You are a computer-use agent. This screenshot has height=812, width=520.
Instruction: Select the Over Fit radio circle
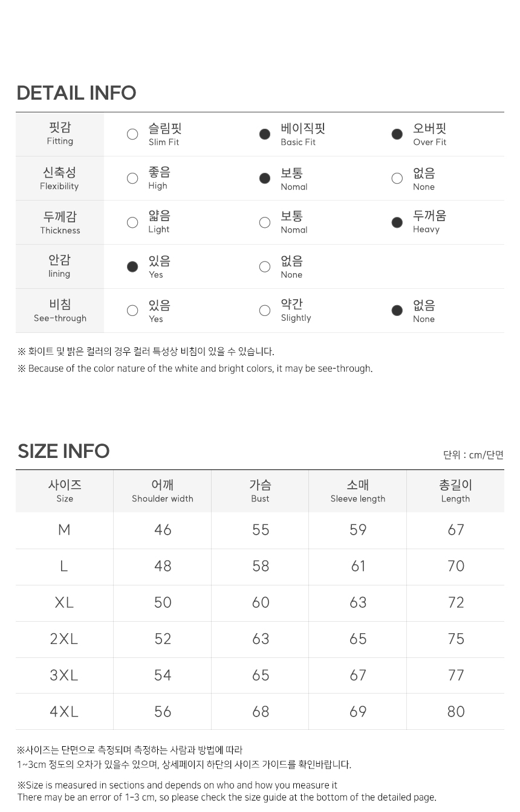[x=397, y=134]
